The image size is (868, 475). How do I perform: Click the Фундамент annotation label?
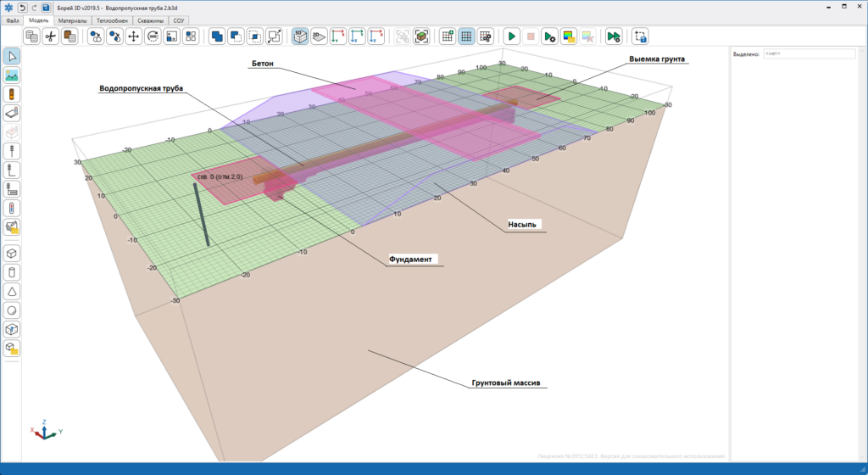pos(410,259)
